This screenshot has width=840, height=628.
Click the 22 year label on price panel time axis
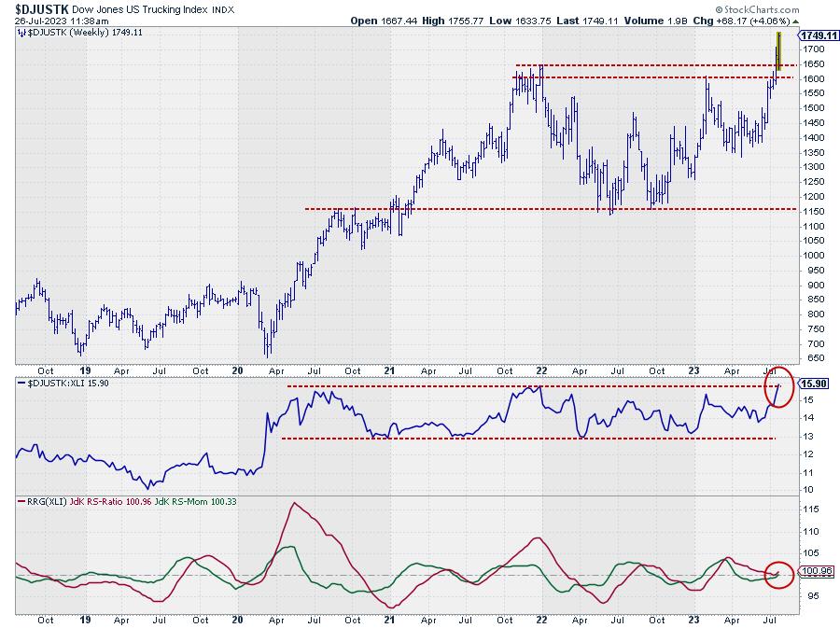[542, 370]
